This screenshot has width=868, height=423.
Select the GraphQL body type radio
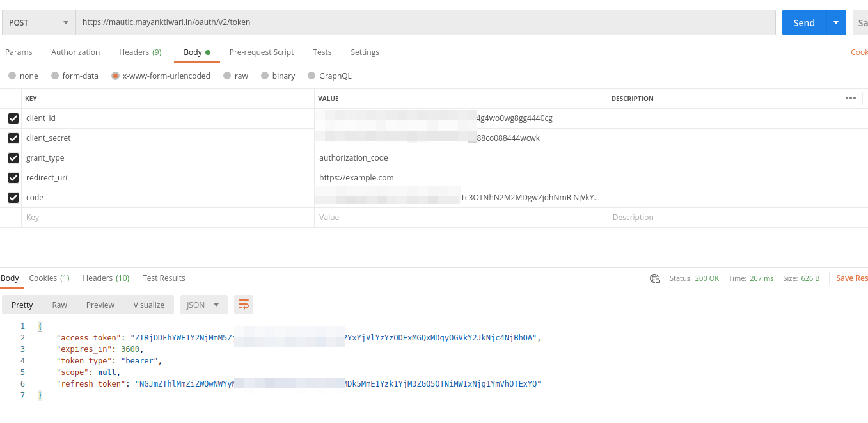pyautogui.click(x=312, y=76)
